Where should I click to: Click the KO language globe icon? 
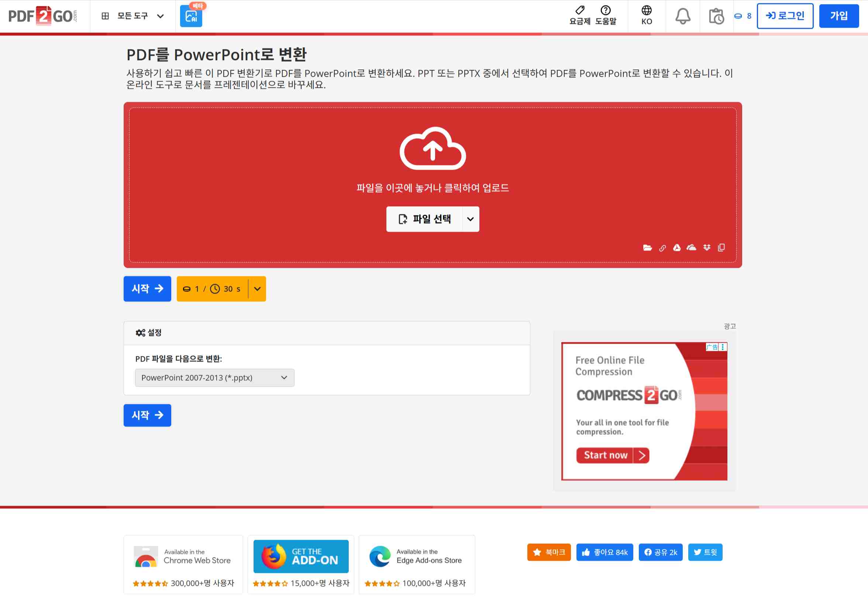pyautogui.click(x=647, y=10)
